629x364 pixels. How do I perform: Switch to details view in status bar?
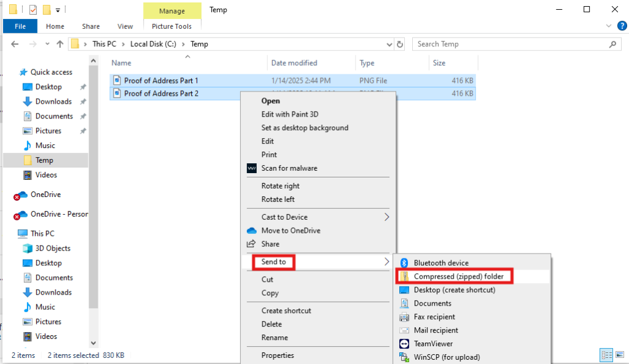[607, 355]
